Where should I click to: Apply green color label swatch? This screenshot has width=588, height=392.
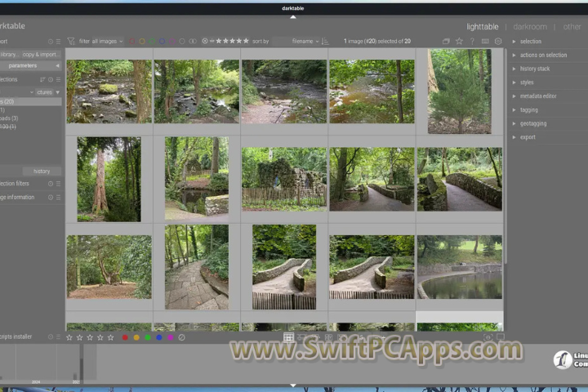click(x=148, y=337)
